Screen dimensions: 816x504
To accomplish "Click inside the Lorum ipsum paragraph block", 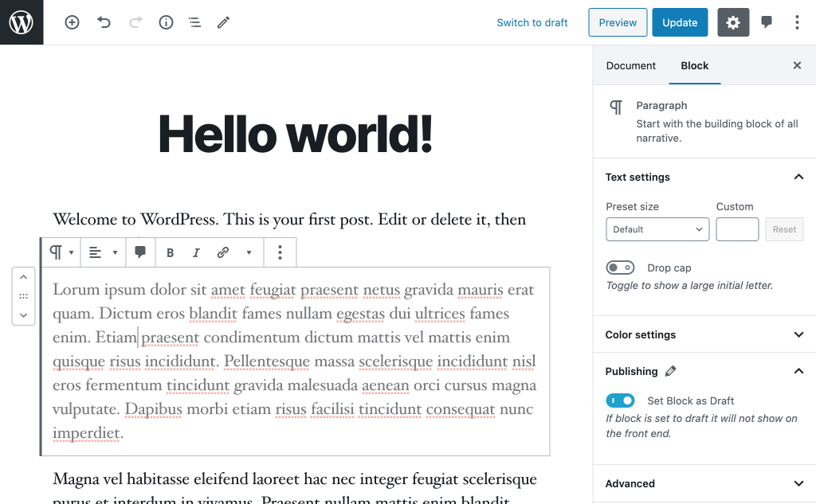I will tap(295, 361).
